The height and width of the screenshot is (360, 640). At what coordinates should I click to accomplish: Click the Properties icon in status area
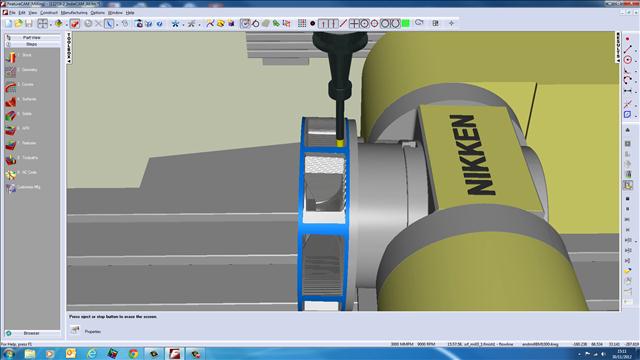coord(75,330)
